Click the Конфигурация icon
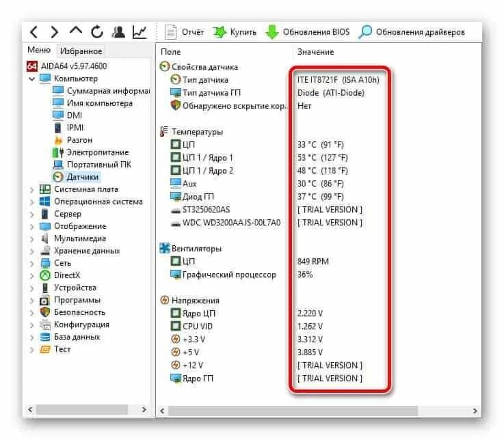 click(45, 325)
